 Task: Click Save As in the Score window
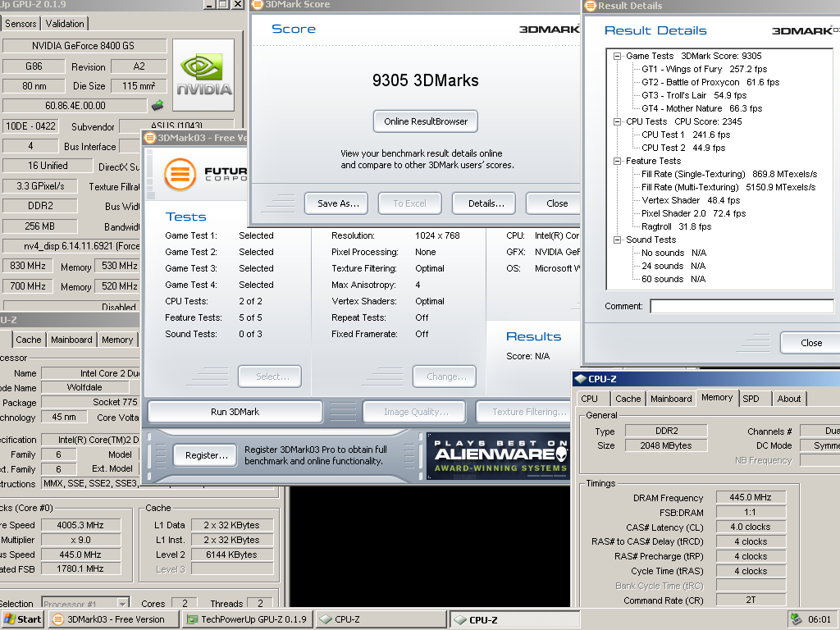click(336, 203)
